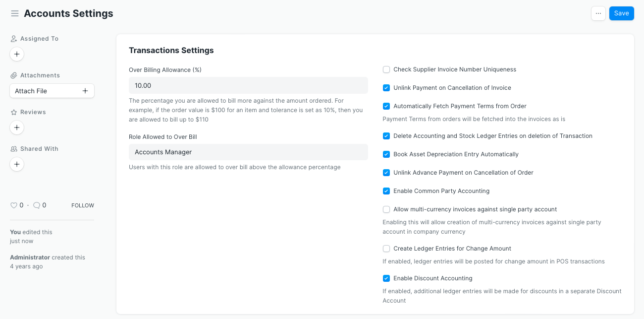Disable Book Asset Depreciation Entry Automatically
The width and height of the screenshot is (644, 319).
click(386, 154)
